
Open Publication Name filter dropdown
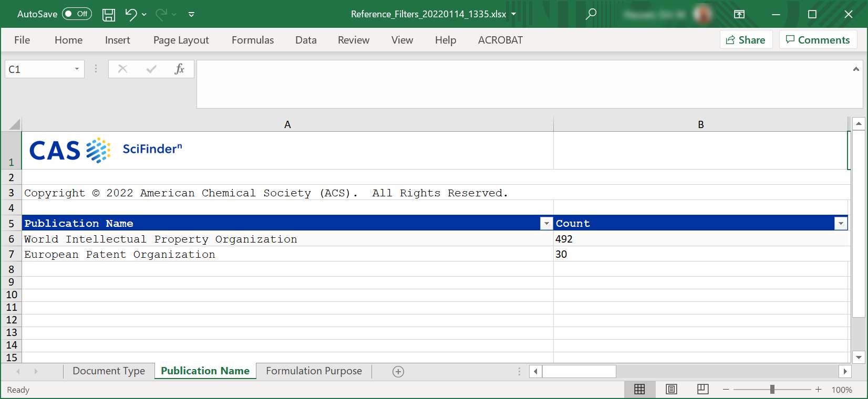546,224
